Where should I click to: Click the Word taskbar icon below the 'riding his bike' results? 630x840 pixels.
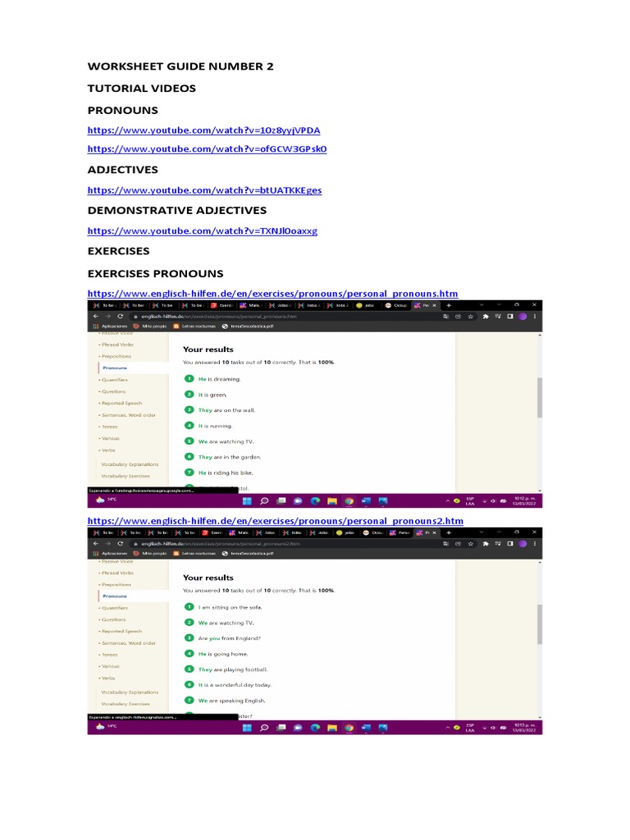[x=367, y=501]
